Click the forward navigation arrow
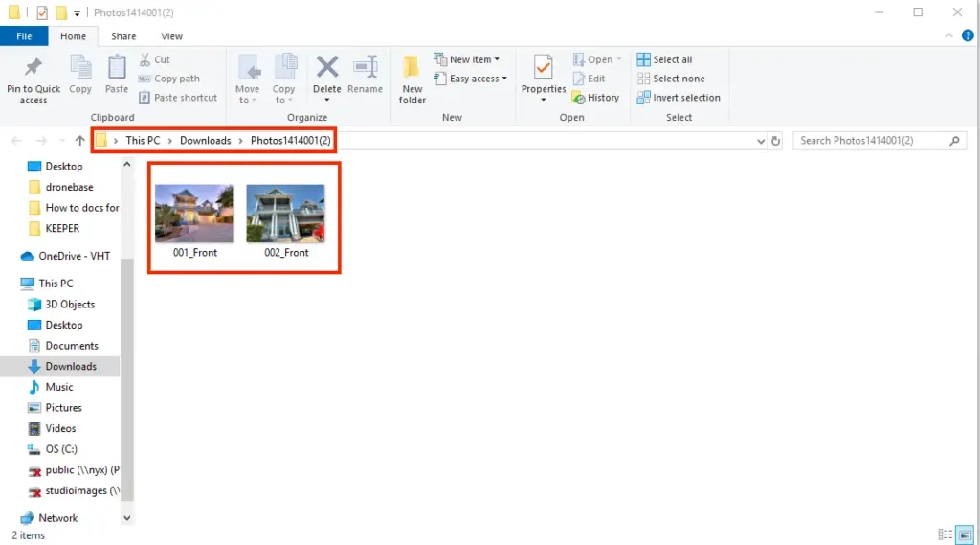Viewport: 980px width, 545px height. 41,141
